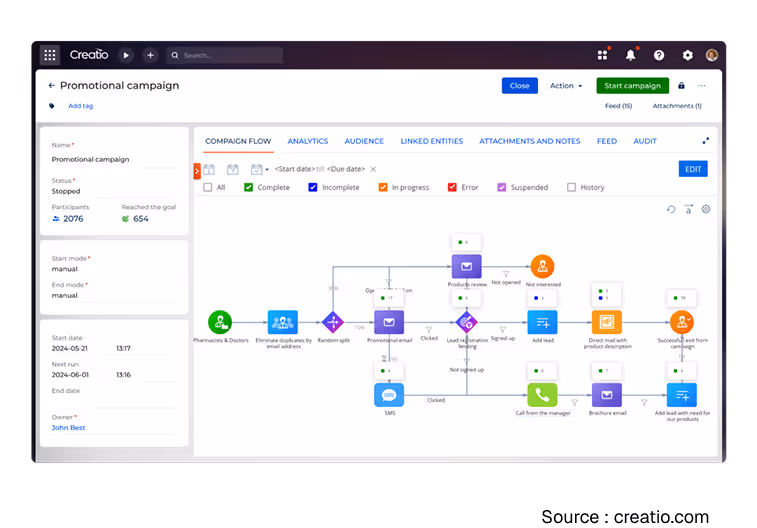Click the Name field Promotional campaign
This screenshot has width=757, height=528.
(114, 159)
